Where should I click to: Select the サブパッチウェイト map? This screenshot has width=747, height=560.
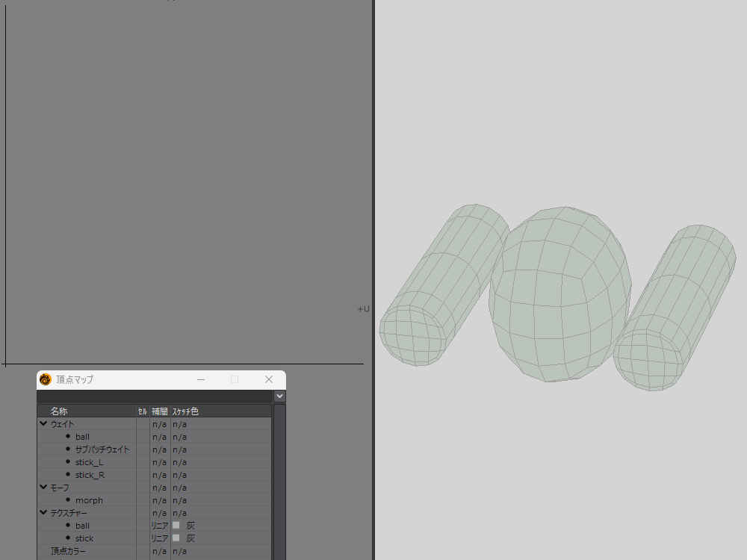coord(102,449)
